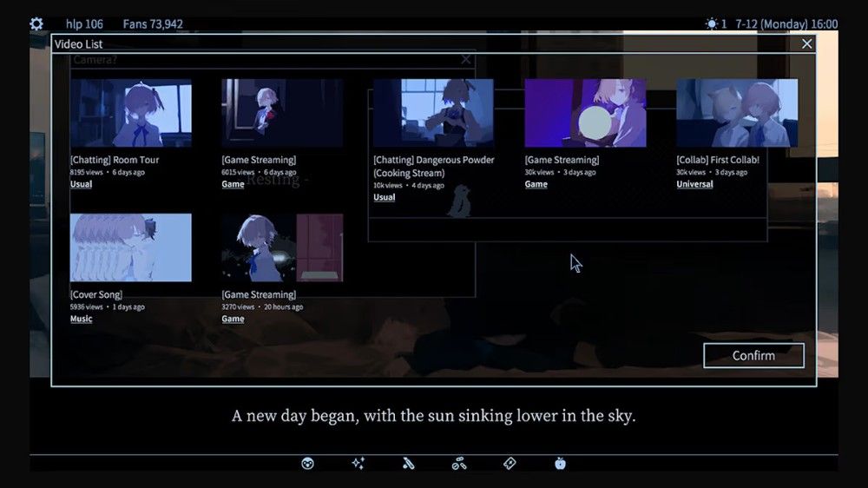Select the 6015 views Game Streaming thumbnail
The height and width of the screenshot is (488, 868).
click(282, 113)
